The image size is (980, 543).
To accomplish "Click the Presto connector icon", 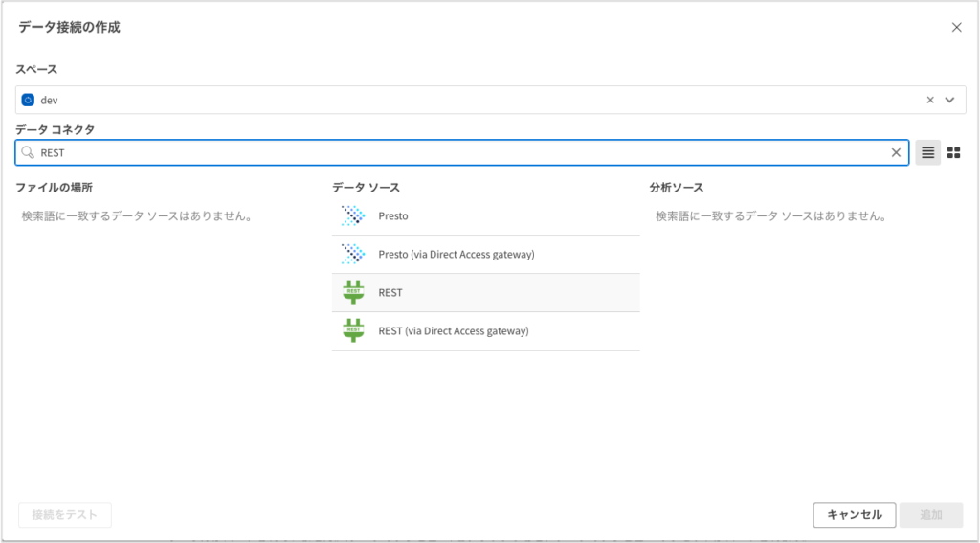I will click(353, 216).
